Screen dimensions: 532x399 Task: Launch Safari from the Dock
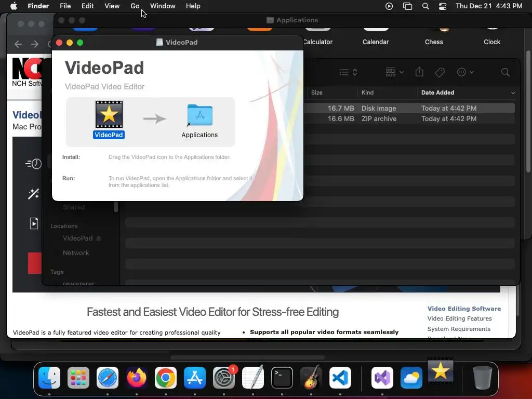tap(108, 378)
